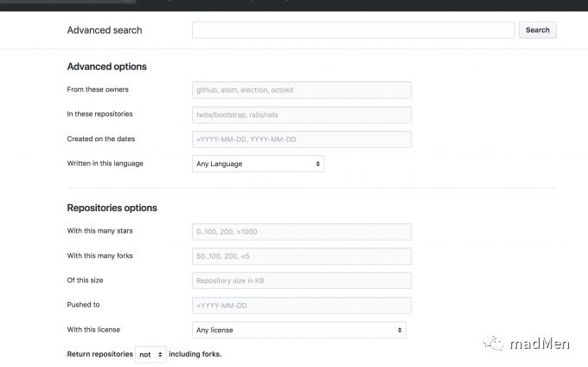Viewport: 588px width, 367px height.
Task: Click the 'Repositories options' section heading
Action: tap(112, 208)
